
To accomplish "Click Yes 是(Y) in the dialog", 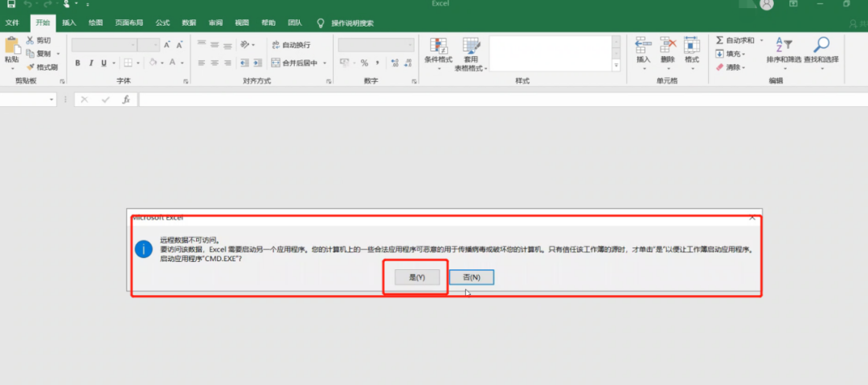I will coord(417,277).
